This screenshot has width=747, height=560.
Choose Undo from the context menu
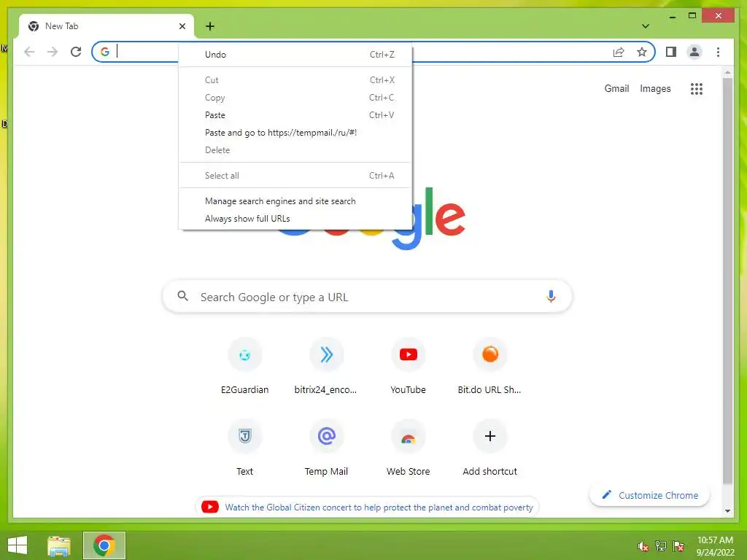coord(295,54)
